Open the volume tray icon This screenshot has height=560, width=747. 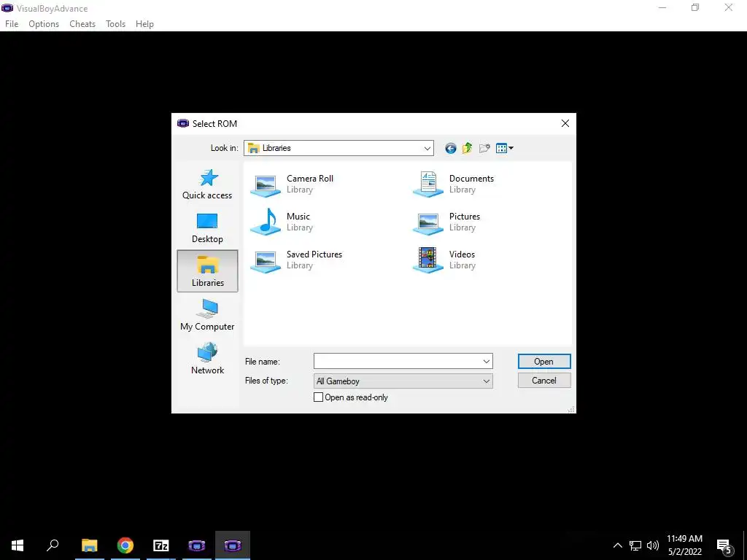[653, 545]
